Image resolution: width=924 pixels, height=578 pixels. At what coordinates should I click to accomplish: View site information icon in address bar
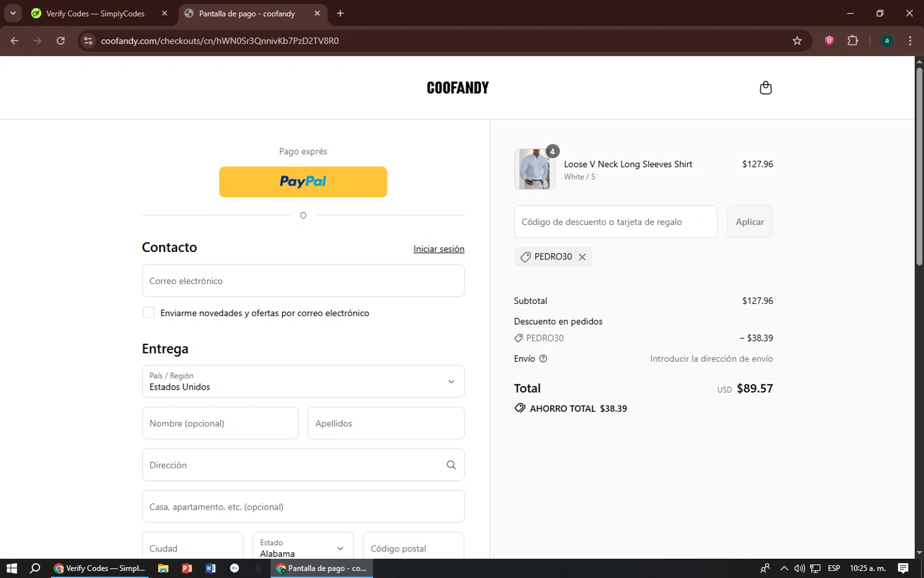(x=88, y=41)
